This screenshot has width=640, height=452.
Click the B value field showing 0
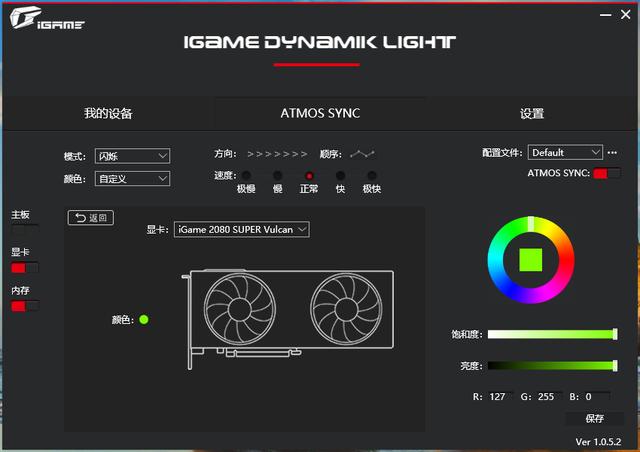click(x=596, y=396)
